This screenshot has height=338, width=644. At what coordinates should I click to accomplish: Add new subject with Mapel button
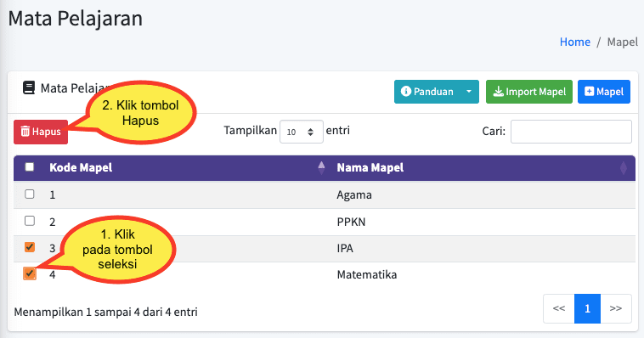604,92
